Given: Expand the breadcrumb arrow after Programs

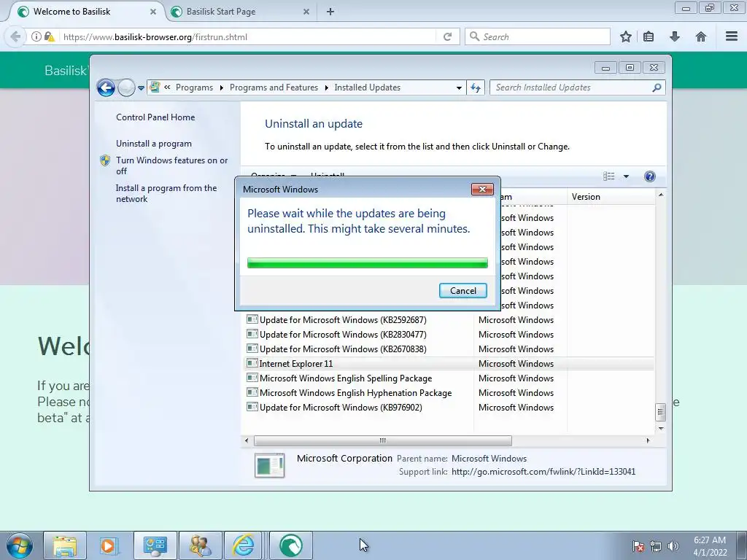Looking at the screenshot, I should 222,87.
